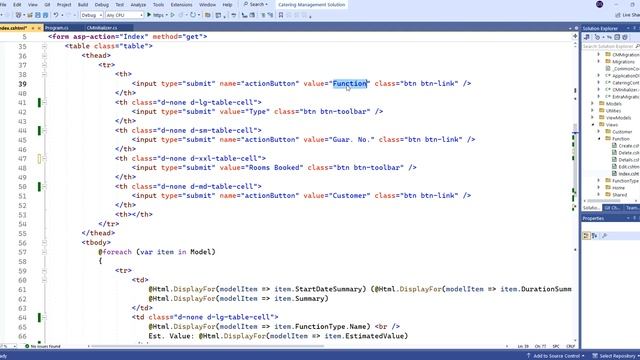Collapse the Views folder

pyautogui.click(x=593, y=124)
